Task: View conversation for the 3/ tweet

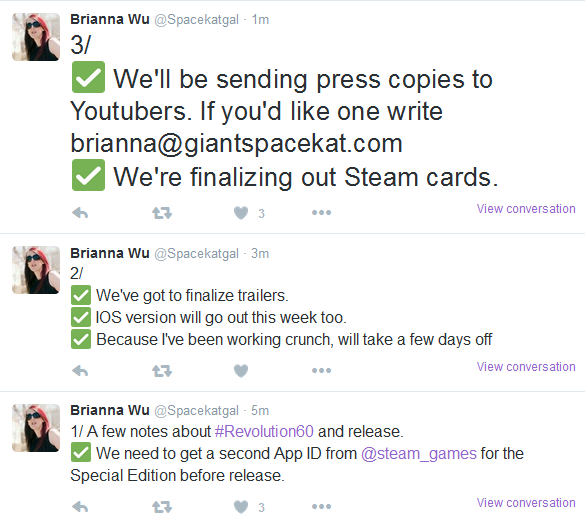Action: click(x=526, y=208)
